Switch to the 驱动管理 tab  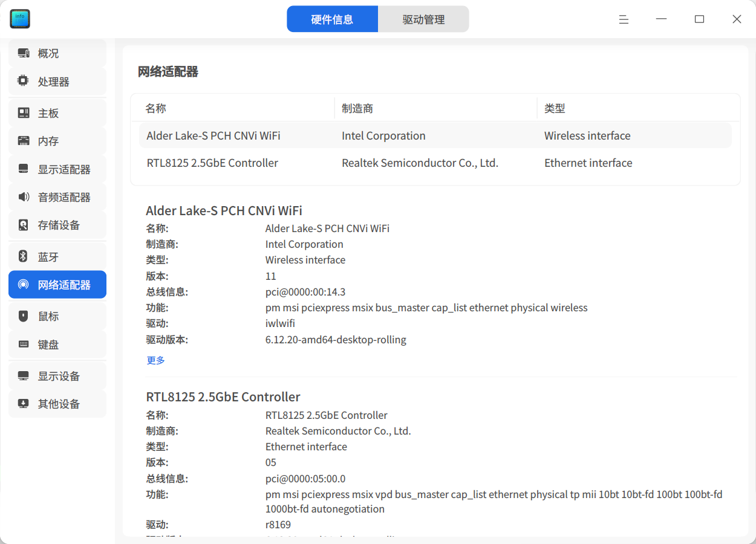pyautogui.click(x=423, y=19)
